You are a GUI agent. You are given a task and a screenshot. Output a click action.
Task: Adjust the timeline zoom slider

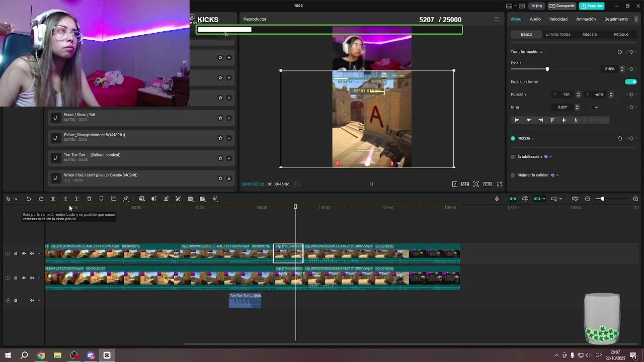pos(602,199)
